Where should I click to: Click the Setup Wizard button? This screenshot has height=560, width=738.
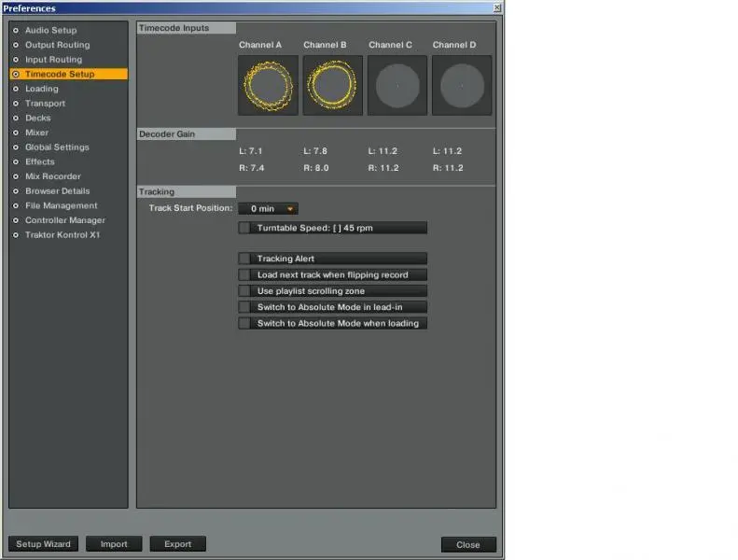tap(43, 544)
